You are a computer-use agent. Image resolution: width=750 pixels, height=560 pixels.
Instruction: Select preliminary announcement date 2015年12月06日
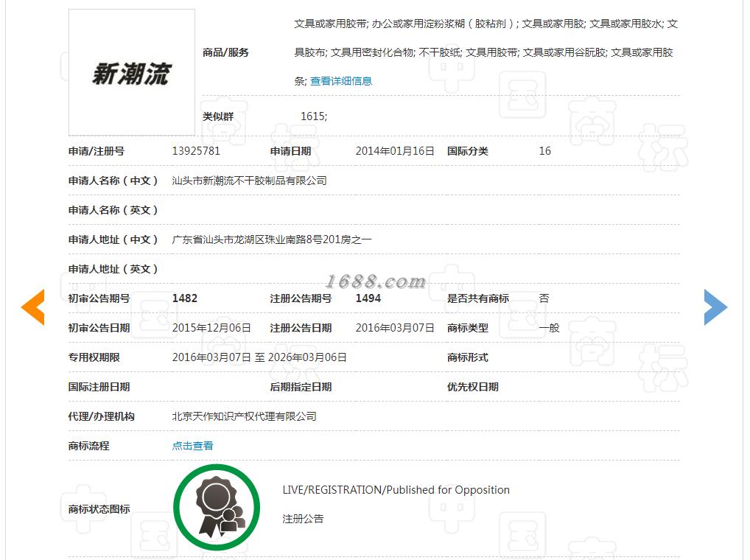(x=211, y=328)
